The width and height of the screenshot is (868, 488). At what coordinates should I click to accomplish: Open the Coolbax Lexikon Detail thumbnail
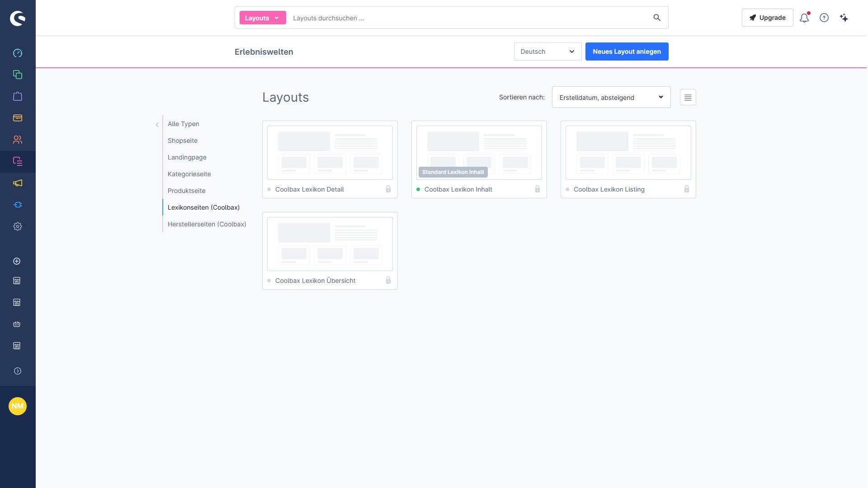pyautogui.click(x=330, y=153)
